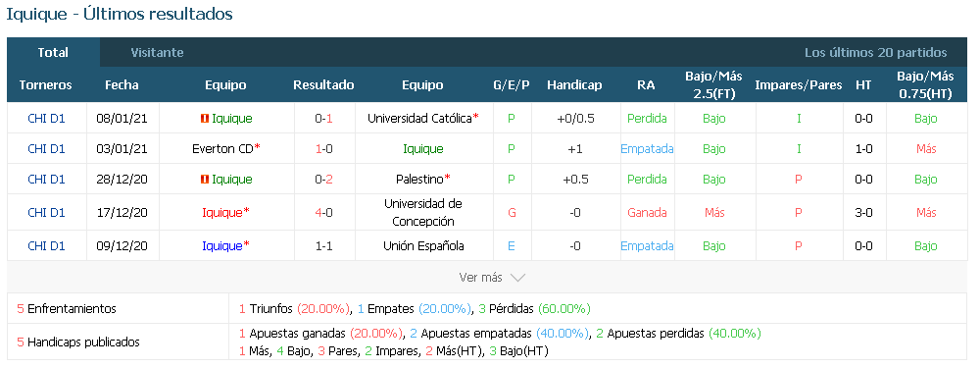The width and height of the screenshot is (980, 368).
Task: Click the Palestino team name
Action: click(x=420, y=180)
